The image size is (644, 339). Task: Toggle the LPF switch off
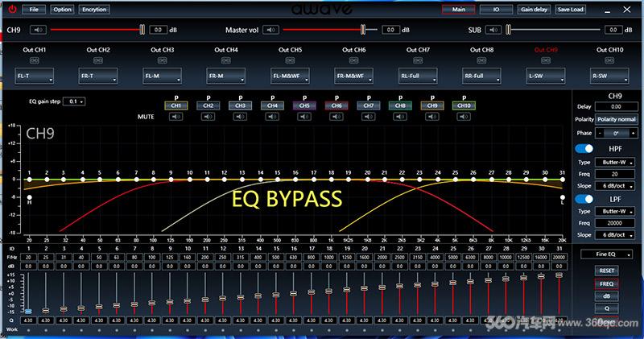[584, 199]
